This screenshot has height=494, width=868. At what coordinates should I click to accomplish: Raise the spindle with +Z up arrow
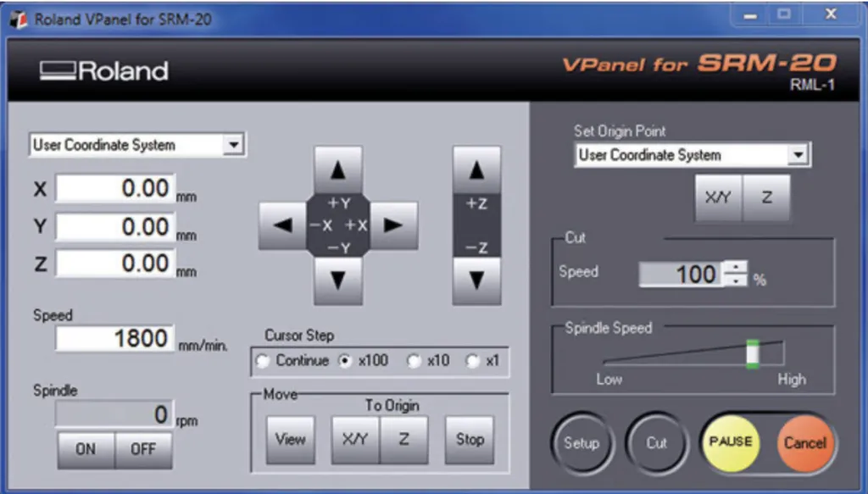coord(476,170)
